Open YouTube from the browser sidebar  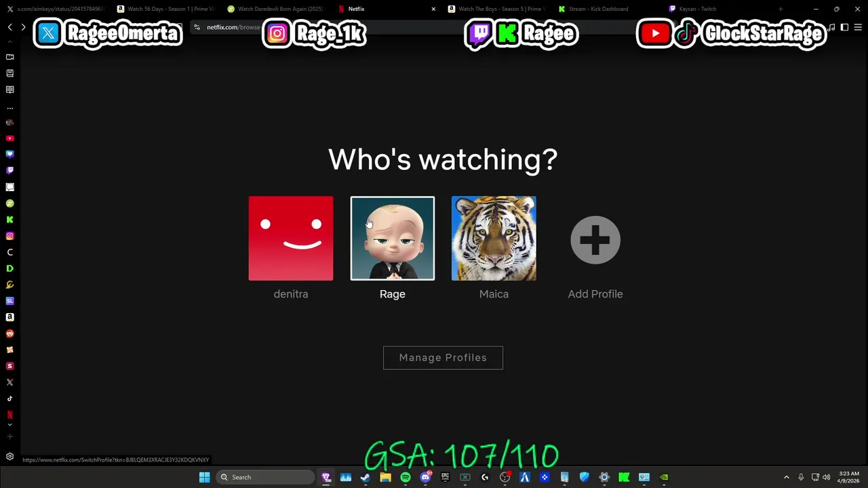9,138
